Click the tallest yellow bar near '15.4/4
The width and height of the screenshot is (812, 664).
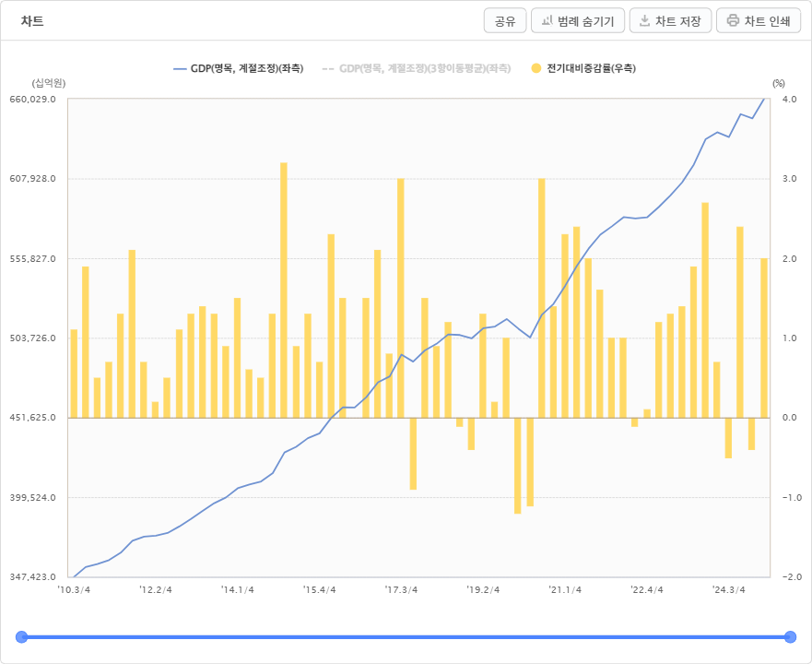[x=284, y=290]
